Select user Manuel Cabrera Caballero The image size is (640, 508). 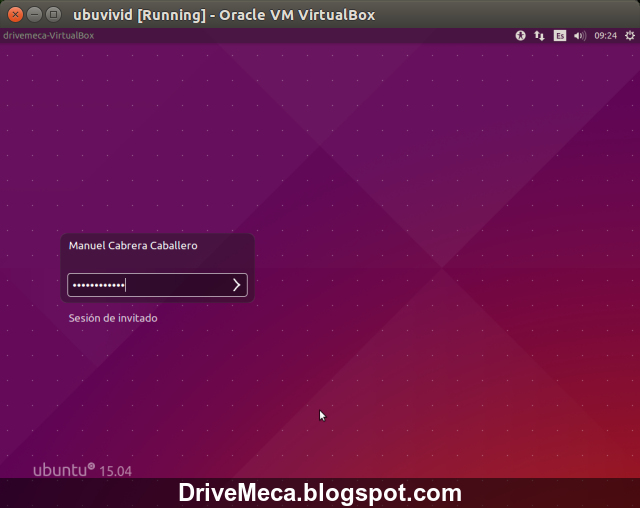coord(133,246)
